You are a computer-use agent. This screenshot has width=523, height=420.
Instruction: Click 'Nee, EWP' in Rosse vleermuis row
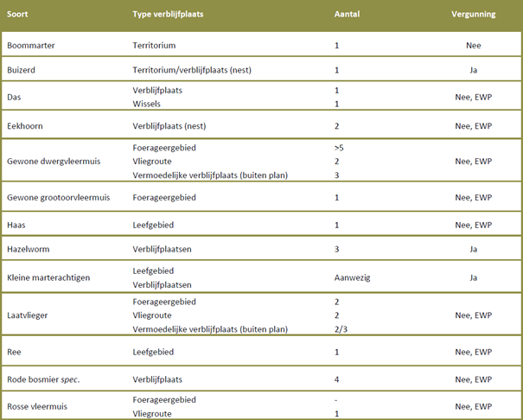(474, 406)
